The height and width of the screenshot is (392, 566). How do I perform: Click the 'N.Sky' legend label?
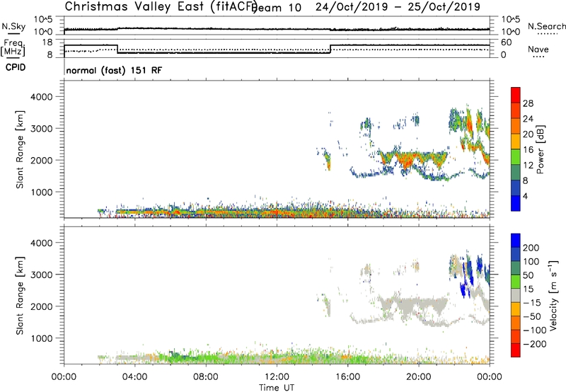coord(13,26)
